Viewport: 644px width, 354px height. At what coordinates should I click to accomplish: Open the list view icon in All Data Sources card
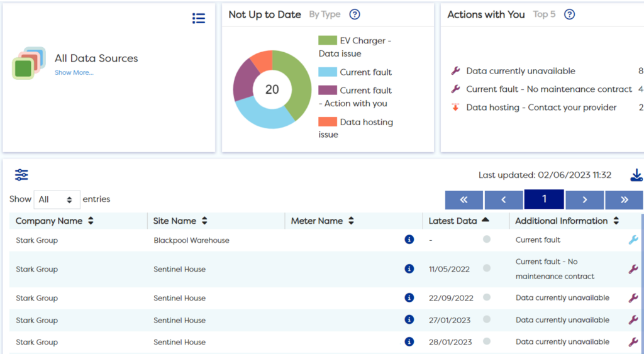click(x=199, y=18)
